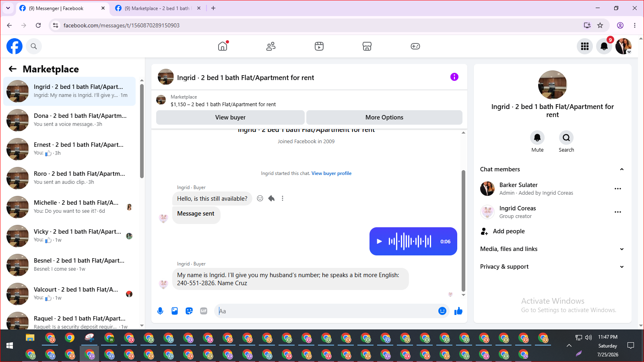
Task: Focus the Aa message input field
Action: point(325,311)
